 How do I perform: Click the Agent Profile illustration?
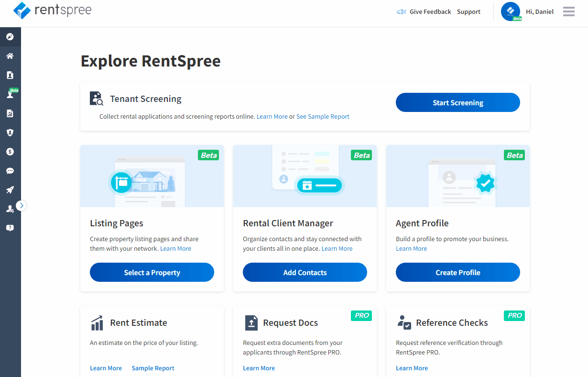(458, 176)
